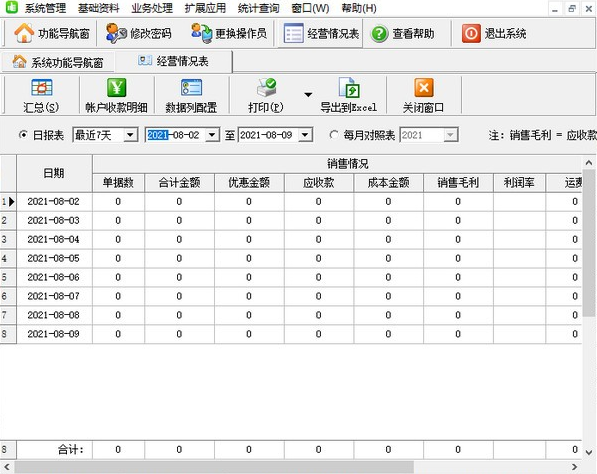Click the 销售毛利 column header
The image size is (597, 474).
(x=458, y=183)
